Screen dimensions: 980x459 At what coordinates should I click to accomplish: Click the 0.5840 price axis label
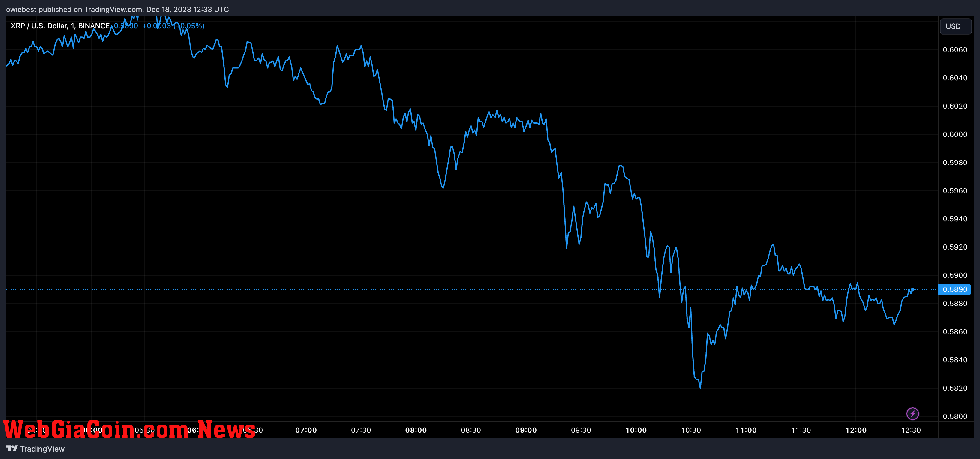[955, 360]
